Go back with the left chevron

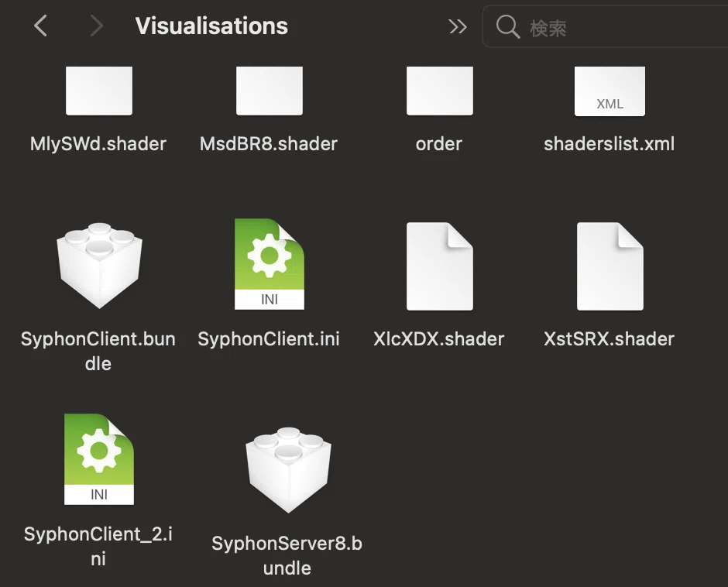click(41, 26)
